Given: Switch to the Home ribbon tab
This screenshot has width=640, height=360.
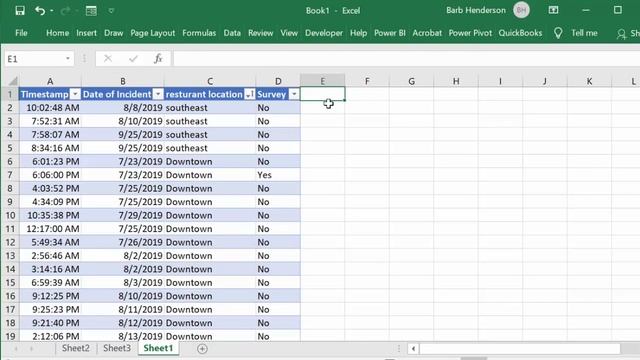Looking at the screenshot, I should pyautogui.click(x=58, y=33).
